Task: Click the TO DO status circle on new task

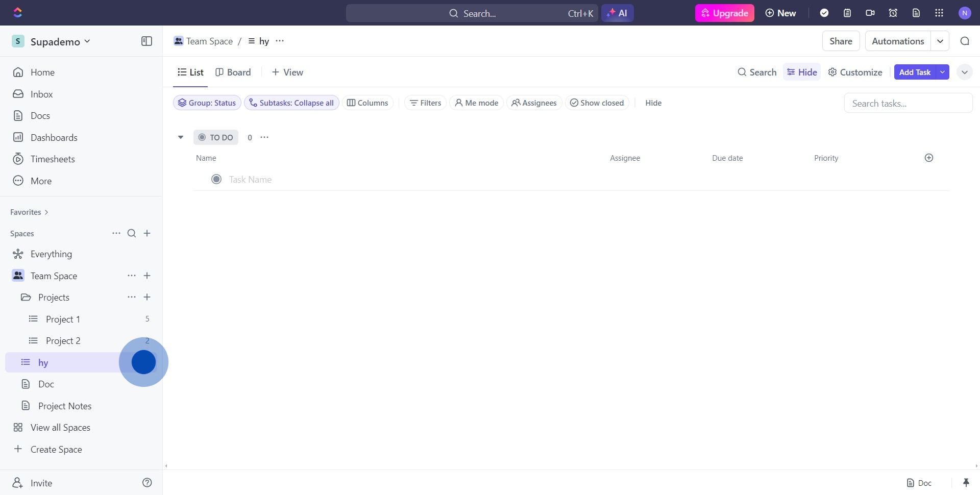Action: click(x=216, y=180)
